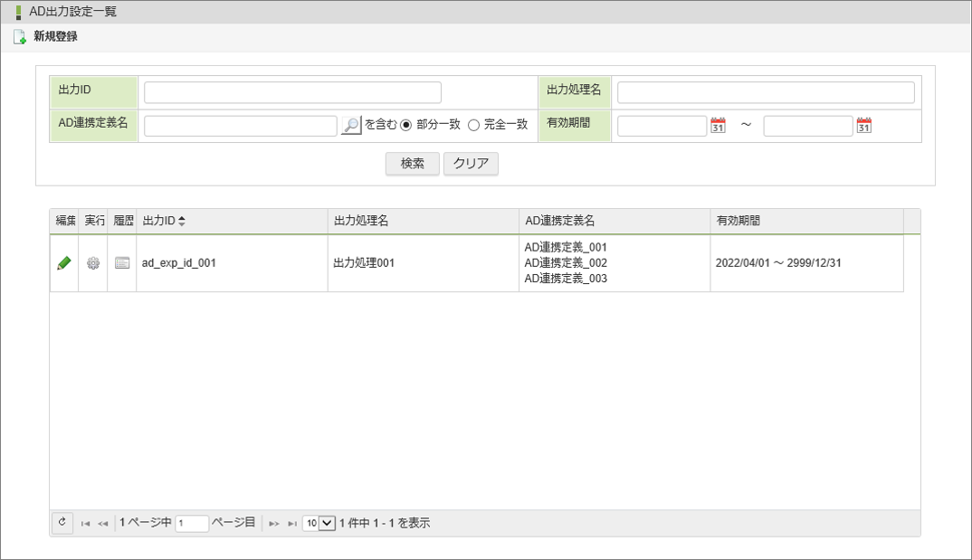Click the magnifier icon next to AD連携定義名
This screenshot has width=972, height=560.
pyautogui.click(x=353, y=125)
